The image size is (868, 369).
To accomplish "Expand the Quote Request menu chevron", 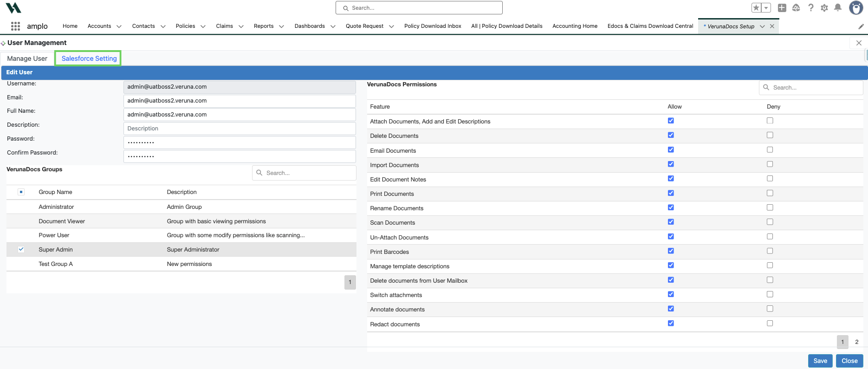I will click(x=391, y=26).
